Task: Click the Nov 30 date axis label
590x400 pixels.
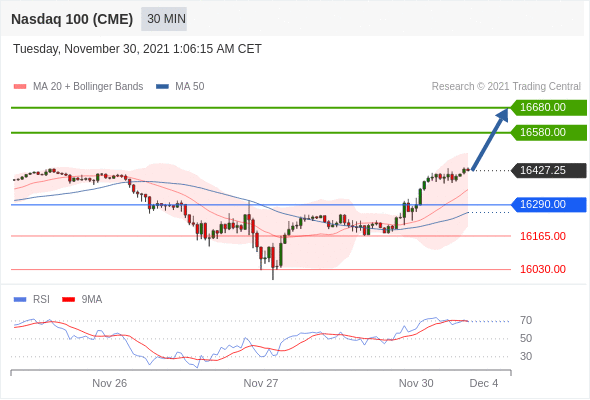Action: click(416, 383)
